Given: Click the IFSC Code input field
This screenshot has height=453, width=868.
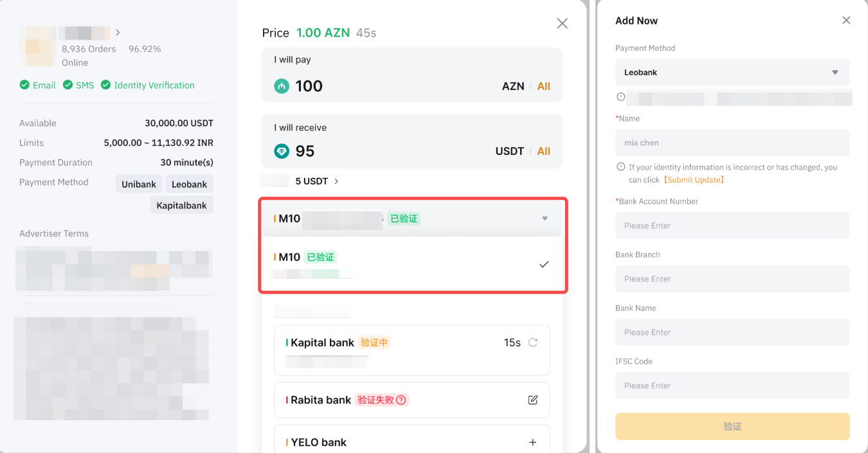Looking at the screenshot, I should pos(732,386).
